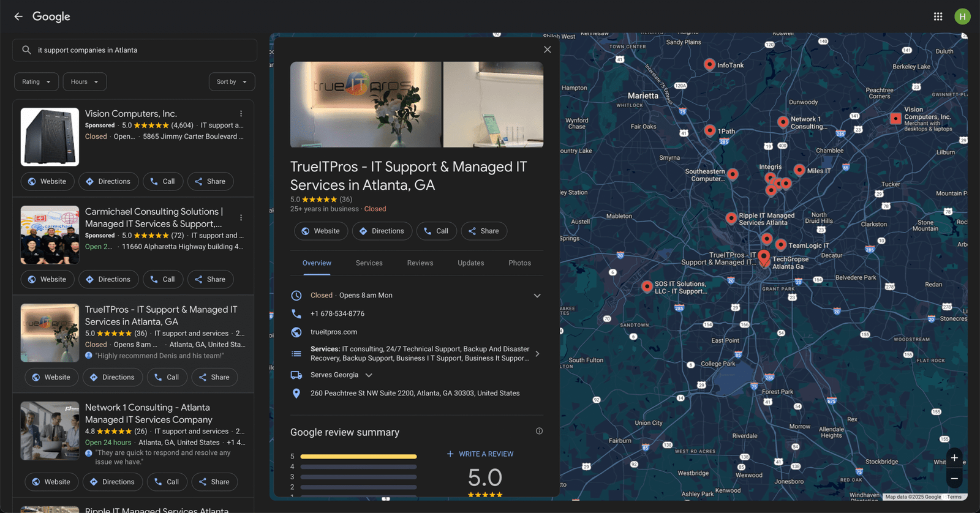Open the account avatar menu
The height and width of the screenshot is (513, 980).
point(962,17)
